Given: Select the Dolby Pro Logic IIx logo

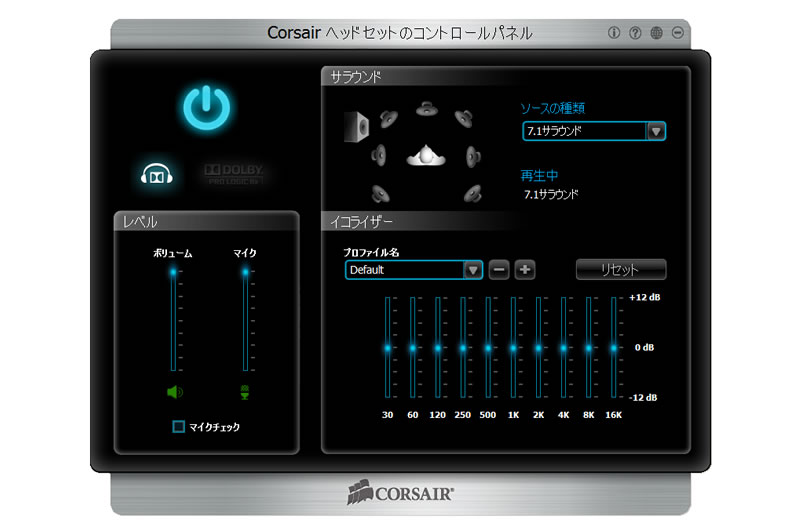Looking at the screenshot, I should pyautogui.click(x=234, y=175).
